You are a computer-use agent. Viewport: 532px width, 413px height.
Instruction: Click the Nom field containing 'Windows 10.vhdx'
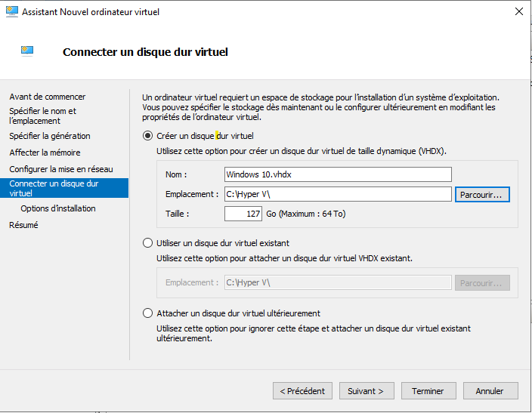click(338, 175)
